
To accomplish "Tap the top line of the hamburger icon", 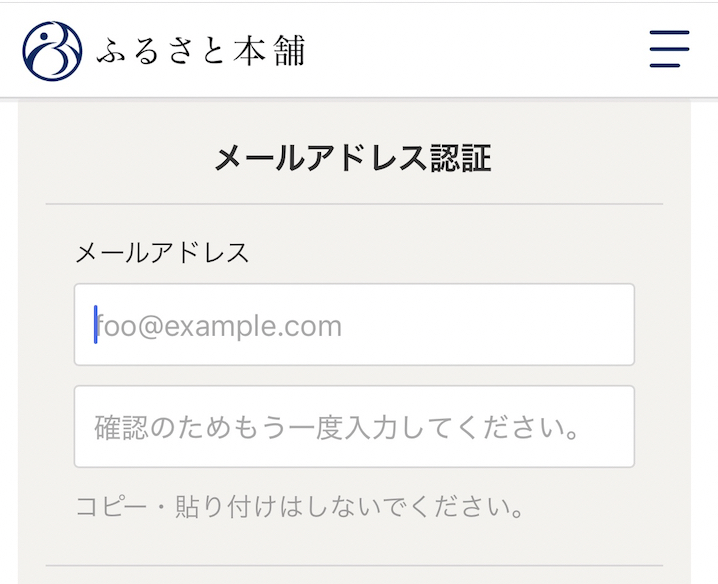I will [x=669, y=32].
